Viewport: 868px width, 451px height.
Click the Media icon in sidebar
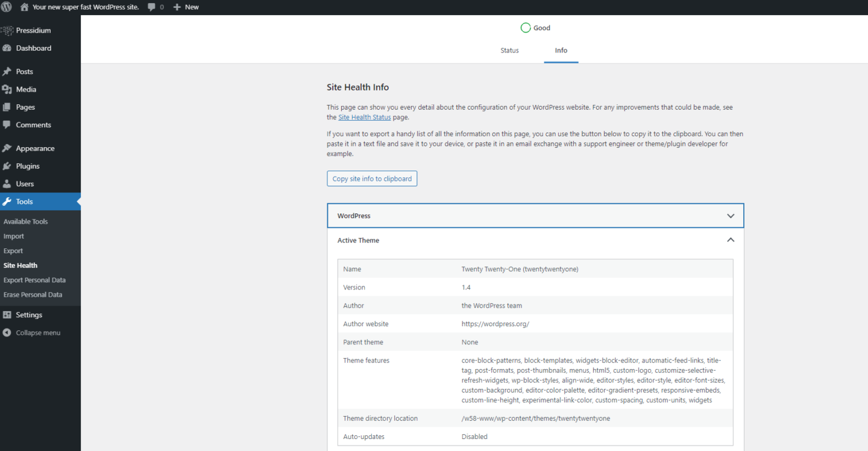tap(7, 89)
